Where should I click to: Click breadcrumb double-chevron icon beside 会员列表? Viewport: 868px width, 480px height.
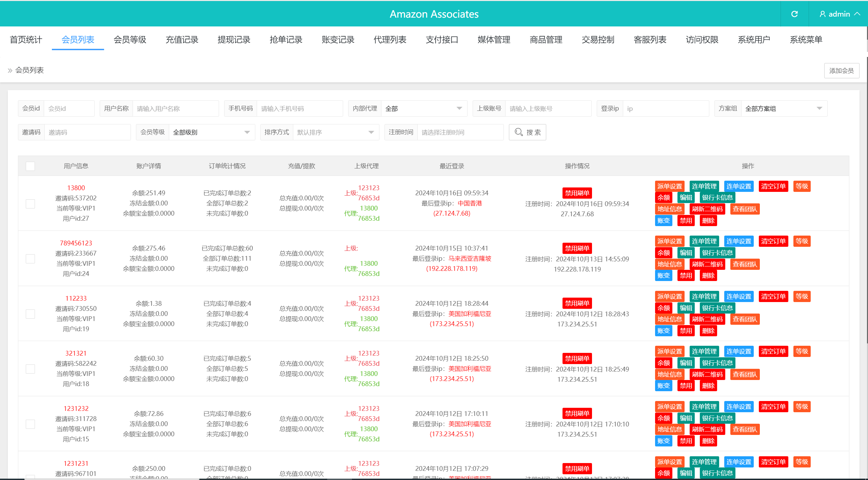[10, 71]
